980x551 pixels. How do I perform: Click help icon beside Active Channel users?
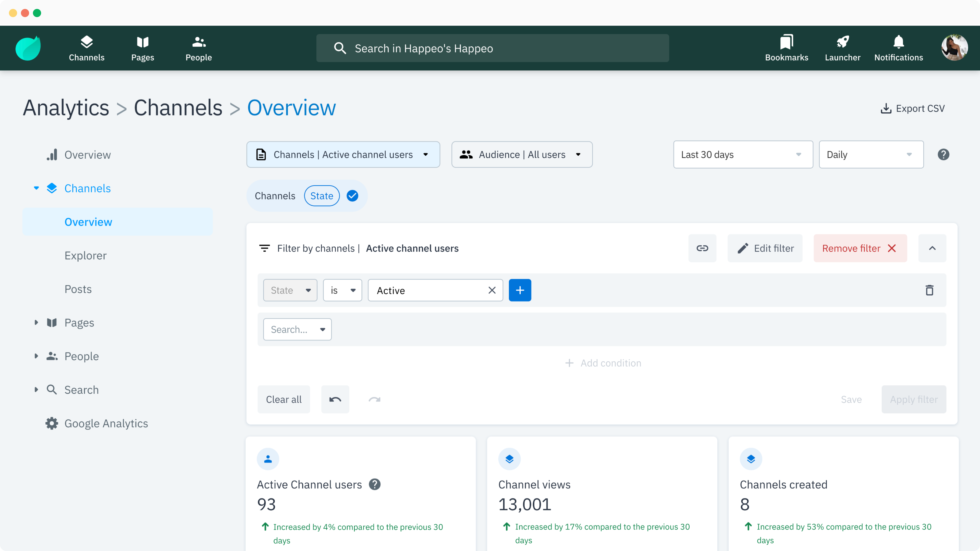point(374,484)
